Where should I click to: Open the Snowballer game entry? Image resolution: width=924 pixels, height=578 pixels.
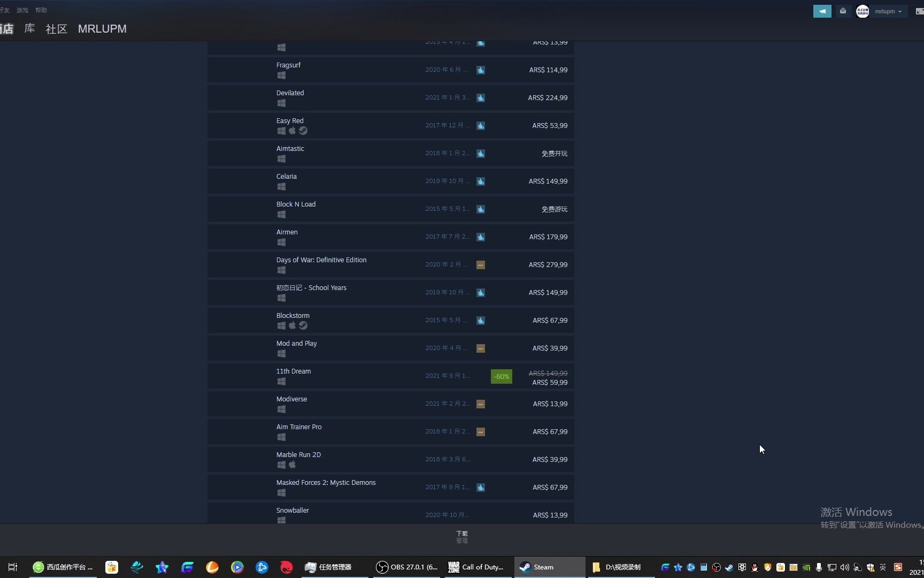click(x=391, y=513)
